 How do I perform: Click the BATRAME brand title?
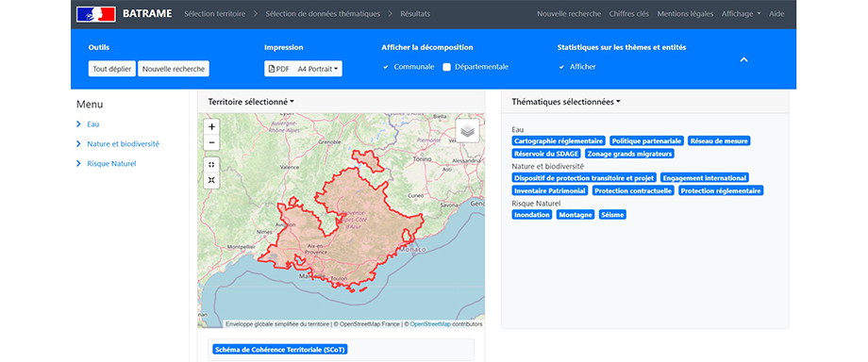147,14
